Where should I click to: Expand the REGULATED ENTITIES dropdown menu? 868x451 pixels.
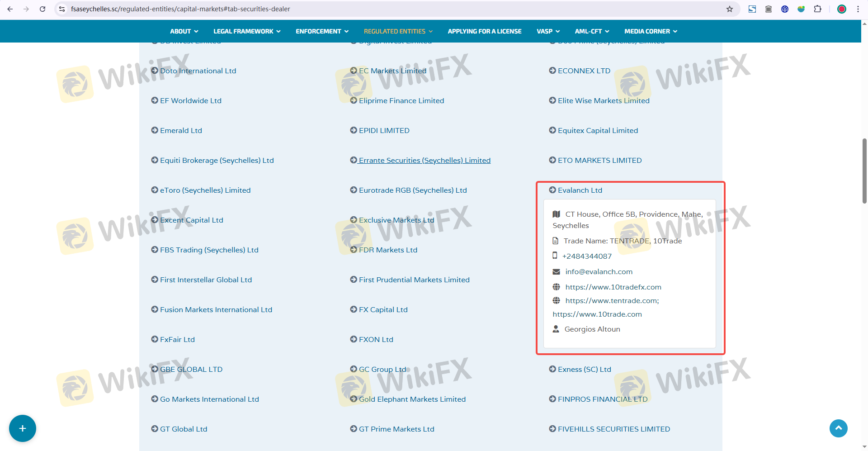tap(398, 31)
